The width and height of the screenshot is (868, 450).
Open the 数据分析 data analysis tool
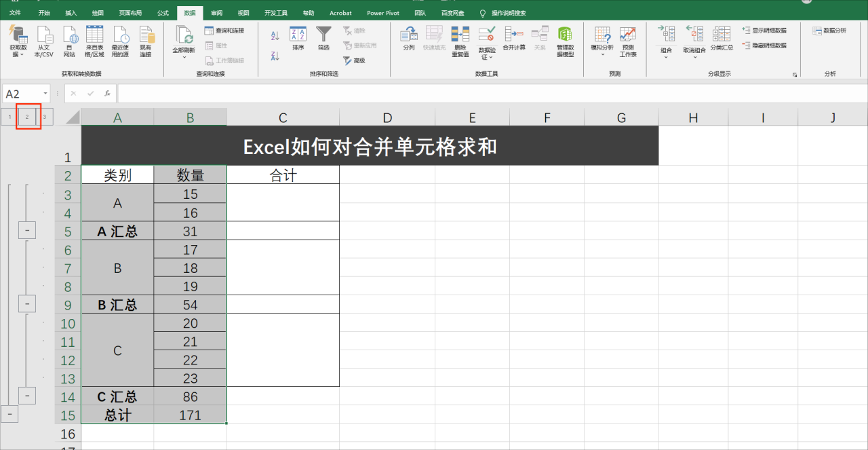pyautogui.click(x=829, y=31)
